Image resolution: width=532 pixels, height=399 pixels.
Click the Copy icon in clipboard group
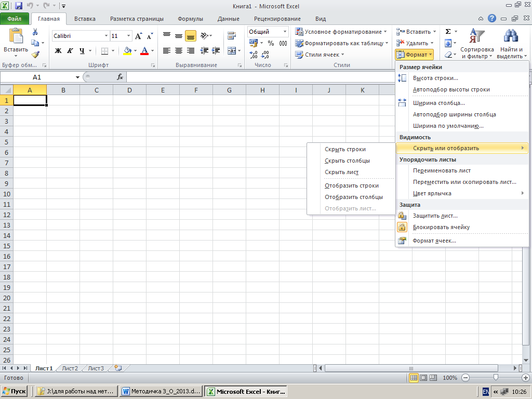pyautogui.click(x=35, y=43)
